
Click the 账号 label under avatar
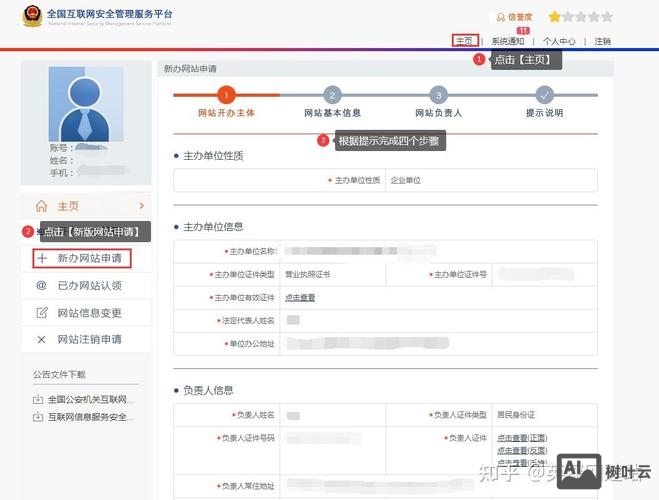(61, 148)
